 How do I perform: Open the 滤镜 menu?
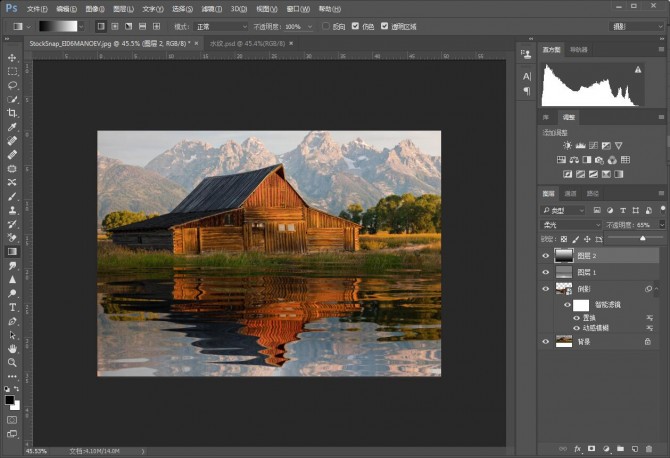pyautogui.click(x=211, y=8)
